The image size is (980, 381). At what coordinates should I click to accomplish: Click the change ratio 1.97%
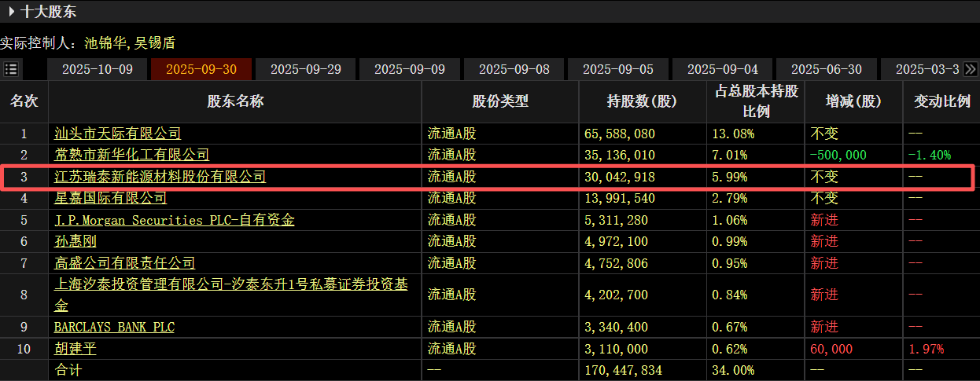926,349
